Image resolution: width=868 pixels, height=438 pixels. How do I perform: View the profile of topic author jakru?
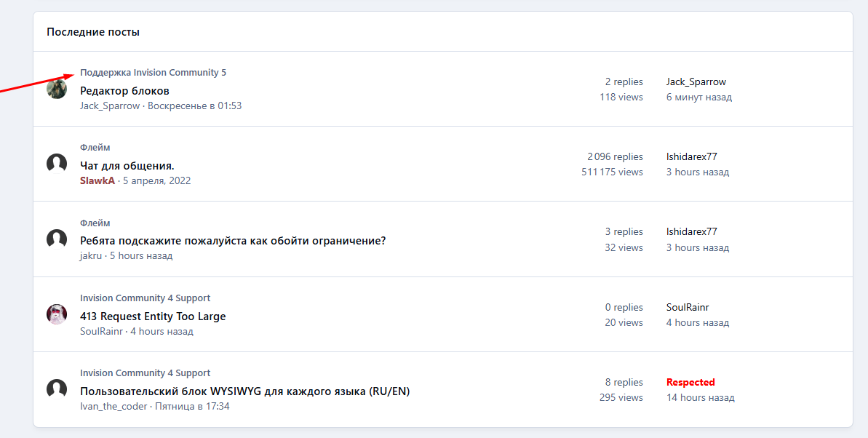point(91,256)
